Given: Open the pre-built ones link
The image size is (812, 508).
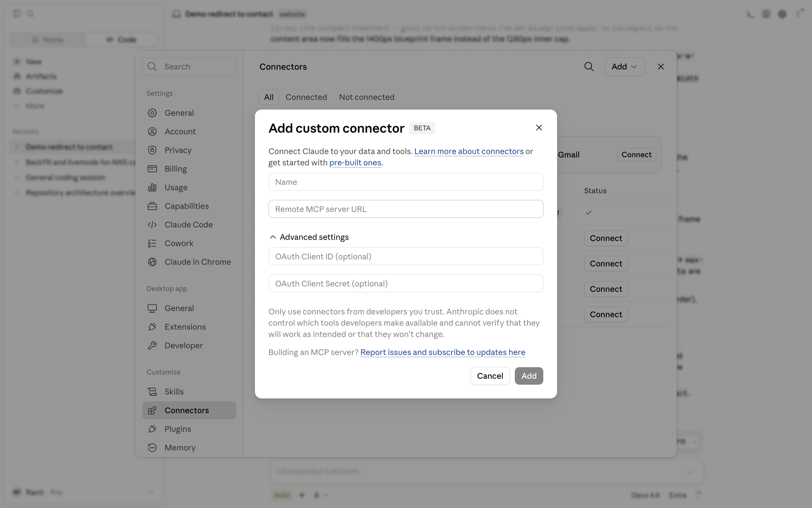Looking at the screenshot, I should [355, 163].
